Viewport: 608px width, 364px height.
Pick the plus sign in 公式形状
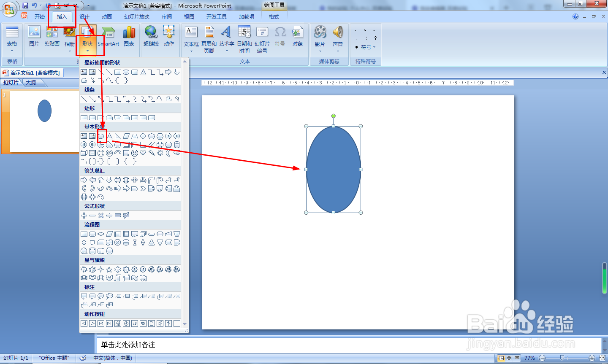click(x=84, y=216)
